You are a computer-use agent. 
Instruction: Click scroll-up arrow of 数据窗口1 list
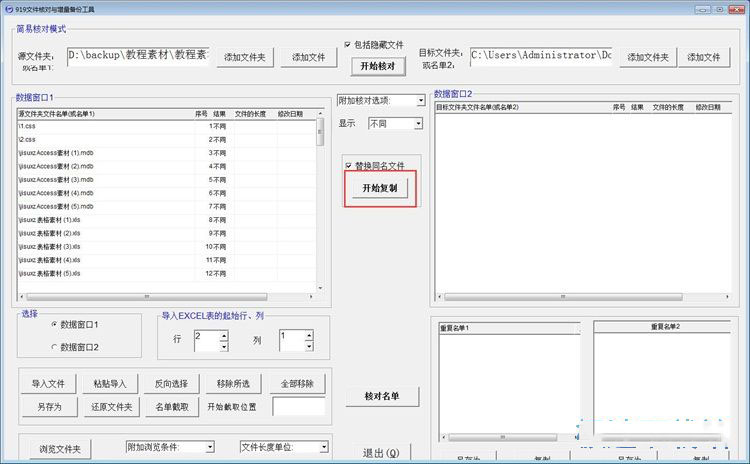pyautogui.click(x=320, y=113)
